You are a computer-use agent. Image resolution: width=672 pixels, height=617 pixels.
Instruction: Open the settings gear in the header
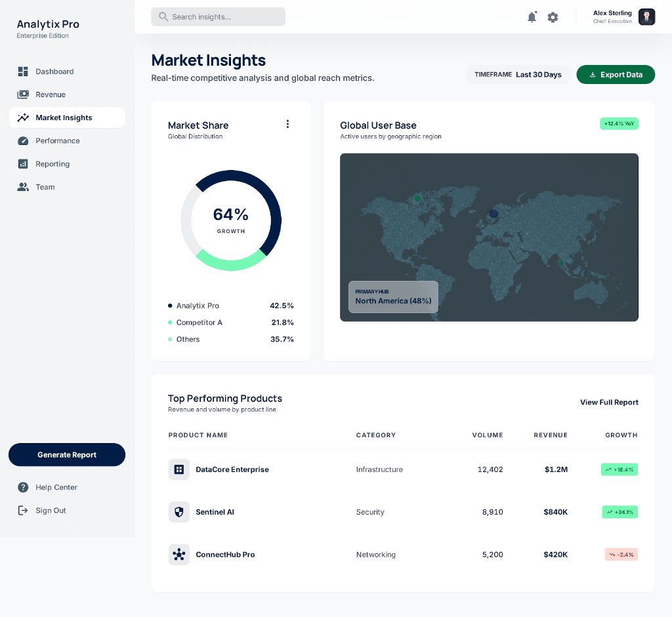coord(553,17)
